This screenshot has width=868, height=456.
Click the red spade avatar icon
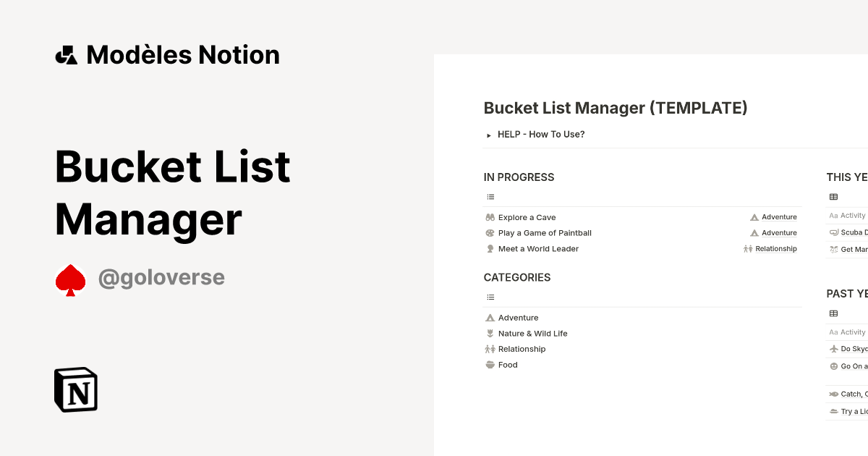click(x=71, y=276)
